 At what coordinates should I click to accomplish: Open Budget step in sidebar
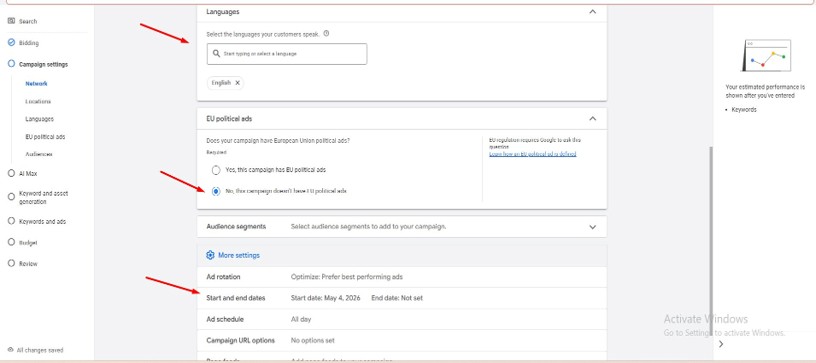click(x=28, y=243)
